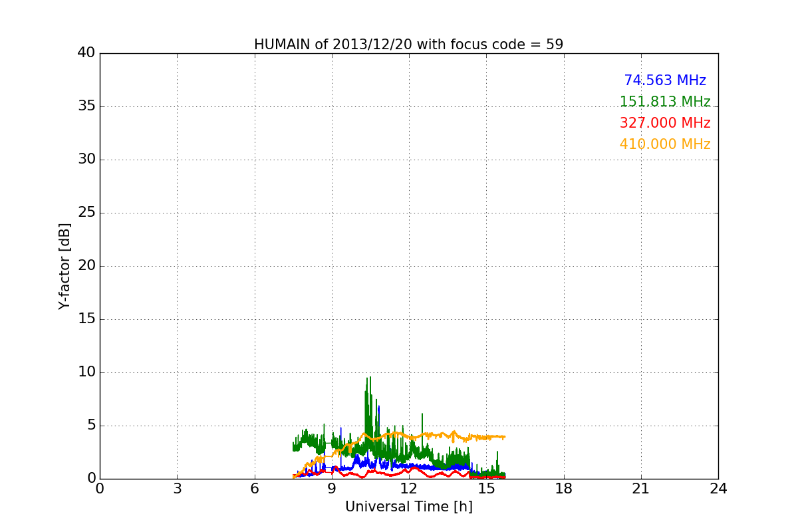798x532 pixels.
Task: Select the 151.813 MHz legend label
Action: (665, 102)
